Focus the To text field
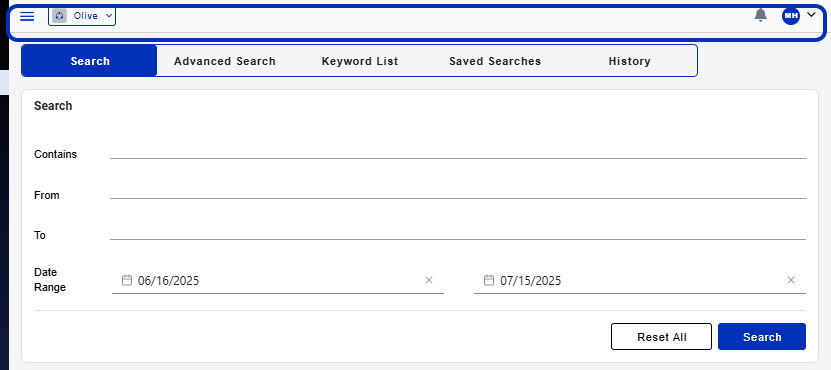Image resolution: width=831 pixels, height=370 pixels. pos(458,232)
